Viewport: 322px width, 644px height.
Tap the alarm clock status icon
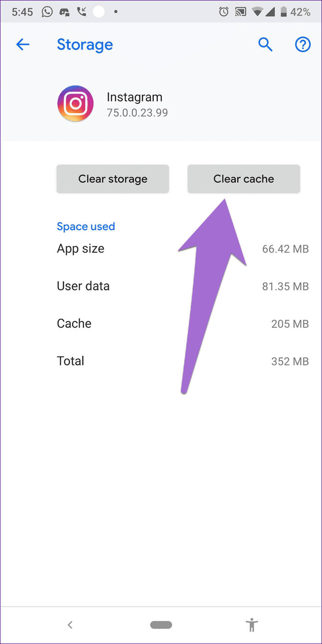pyautogui.click(x=224, y=12)
